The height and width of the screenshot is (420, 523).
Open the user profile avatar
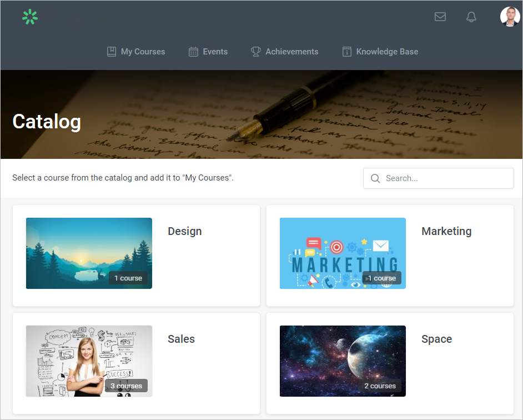[510, 17]
